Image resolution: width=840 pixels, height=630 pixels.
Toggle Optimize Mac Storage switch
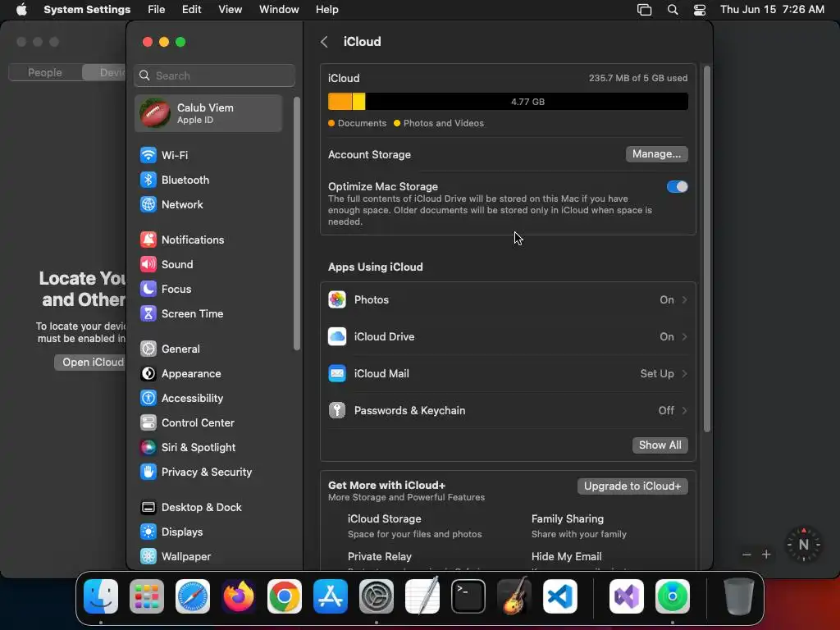pyautogui.click(x=677, y=187)
